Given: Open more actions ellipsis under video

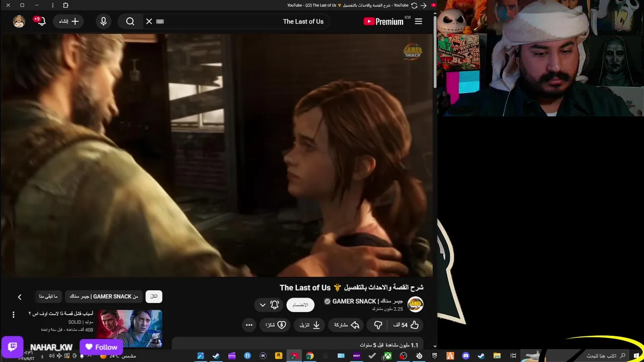Looking at the screenshot, I should click(x=249, y=325).
